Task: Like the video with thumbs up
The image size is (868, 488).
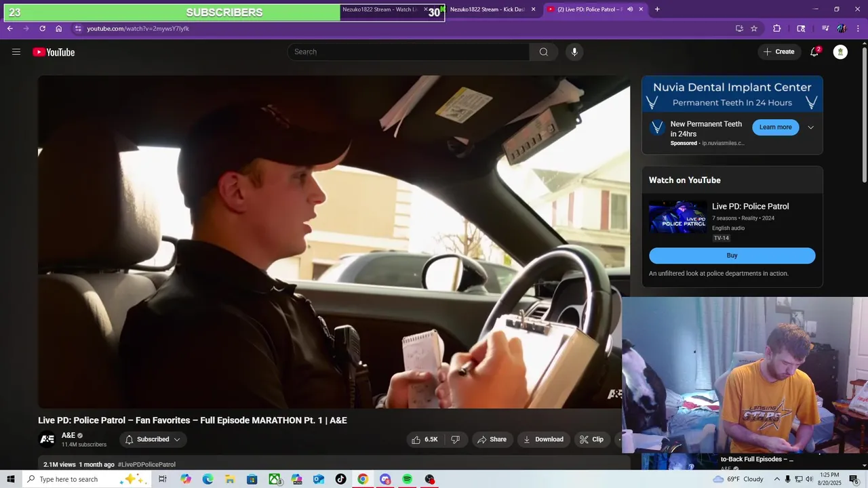Action: pyautogui.click(x=425, y=439)
